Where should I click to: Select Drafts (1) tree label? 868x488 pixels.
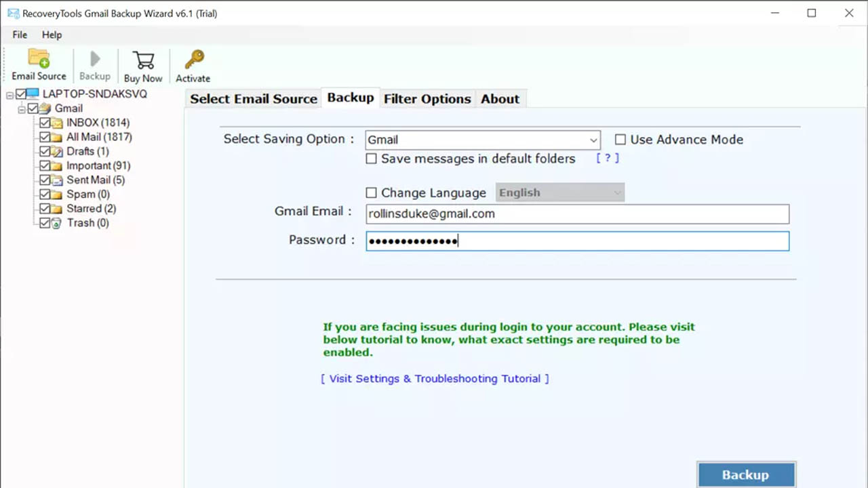[x=87, y=151]
